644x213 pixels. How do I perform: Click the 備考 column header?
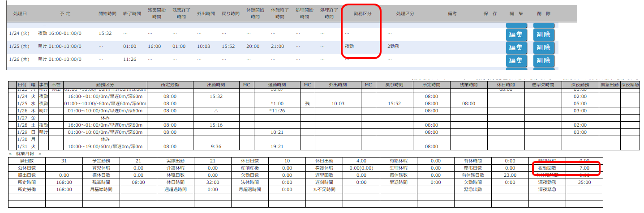coord(452,14)
